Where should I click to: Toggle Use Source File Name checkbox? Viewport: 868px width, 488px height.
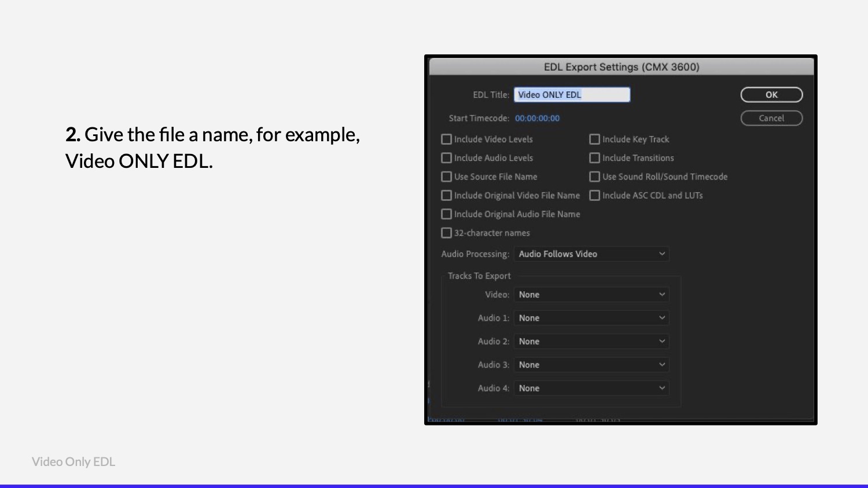tap(446, 177)
